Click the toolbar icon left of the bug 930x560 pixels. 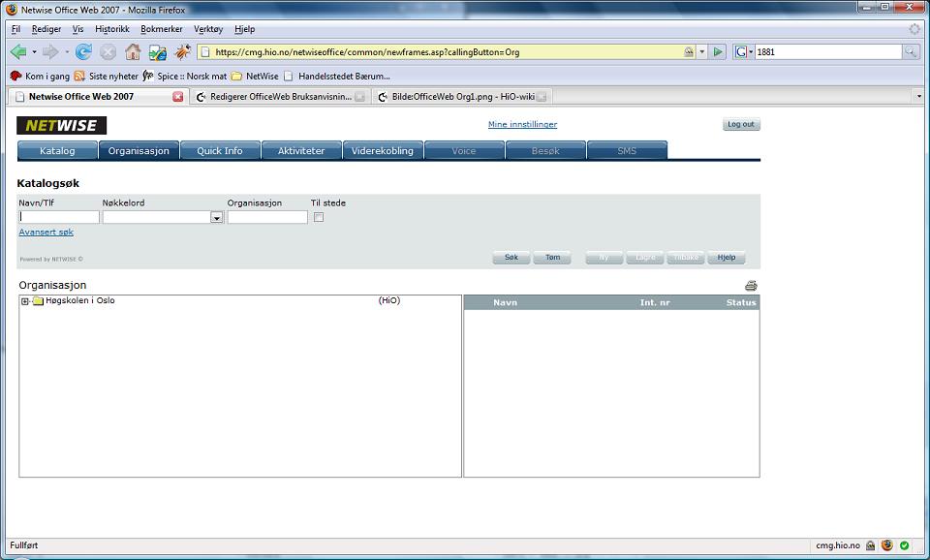click(158, 52)
